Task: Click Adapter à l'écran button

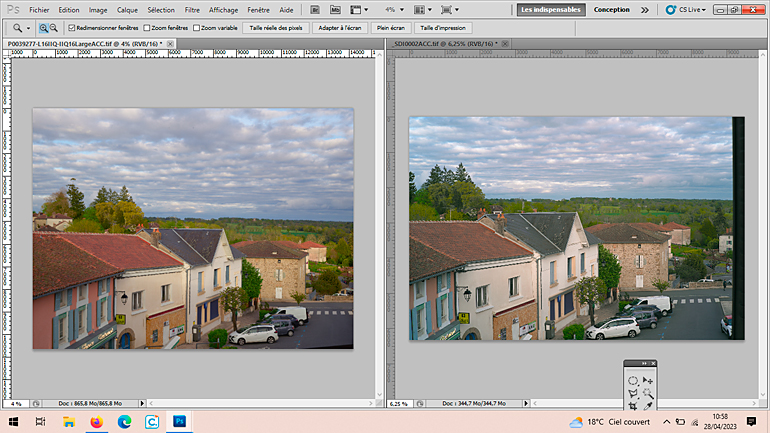Action: click(x=340, y=28)
